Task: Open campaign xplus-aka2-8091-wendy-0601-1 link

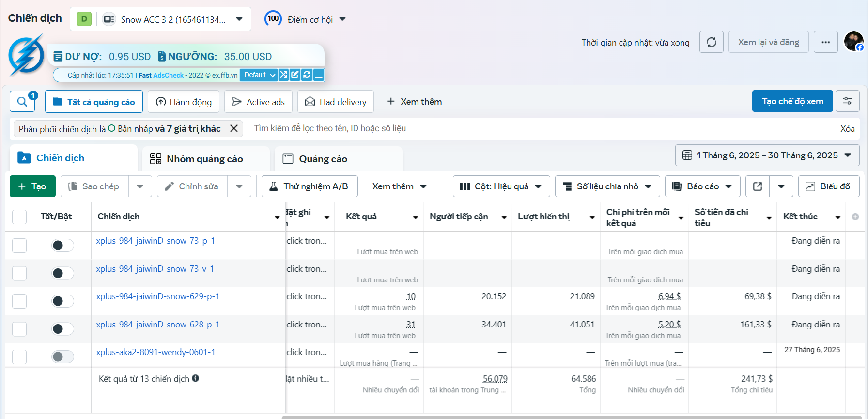Action: click(x=155, y=352)
